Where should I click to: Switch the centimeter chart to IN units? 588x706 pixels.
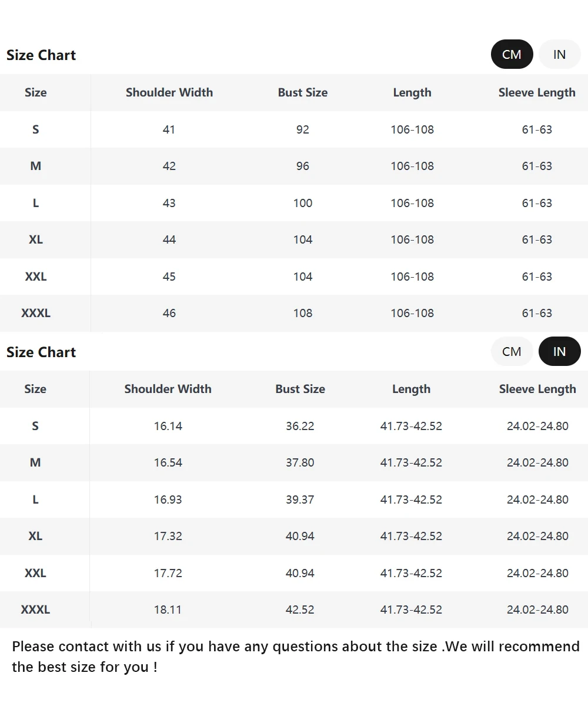(559, 55)
